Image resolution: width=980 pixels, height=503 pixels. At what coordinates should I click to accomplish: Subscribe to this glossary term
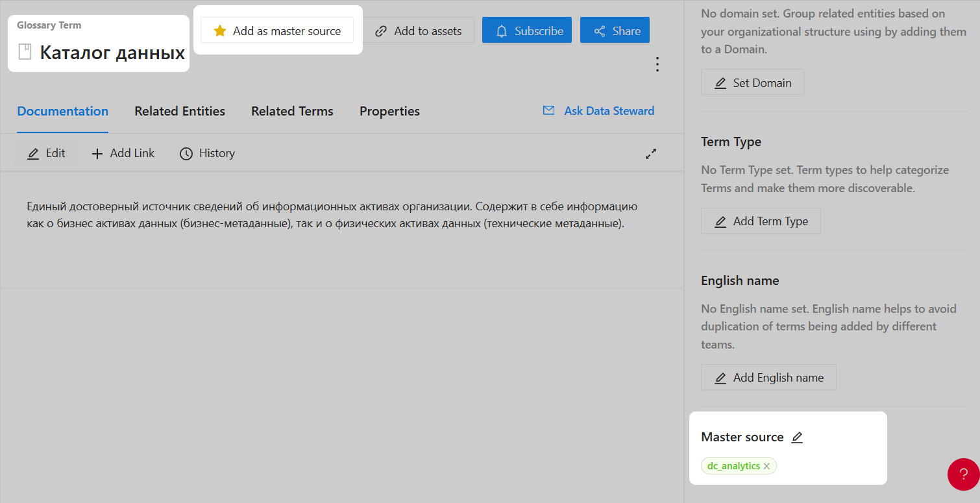click(526, 31)
